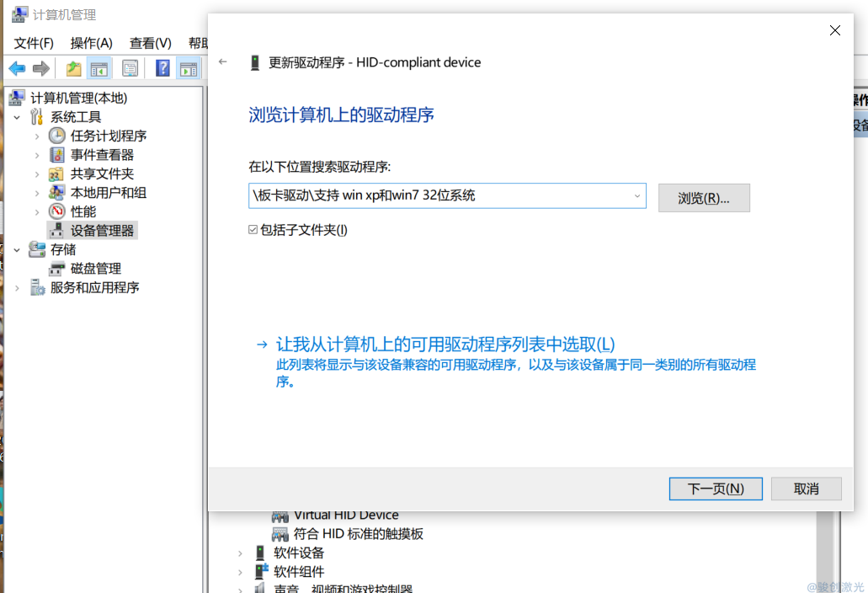Select 符合 HID 标准的触摸板 entry
This screenshot has width=868, height=593.
[358, 534]
